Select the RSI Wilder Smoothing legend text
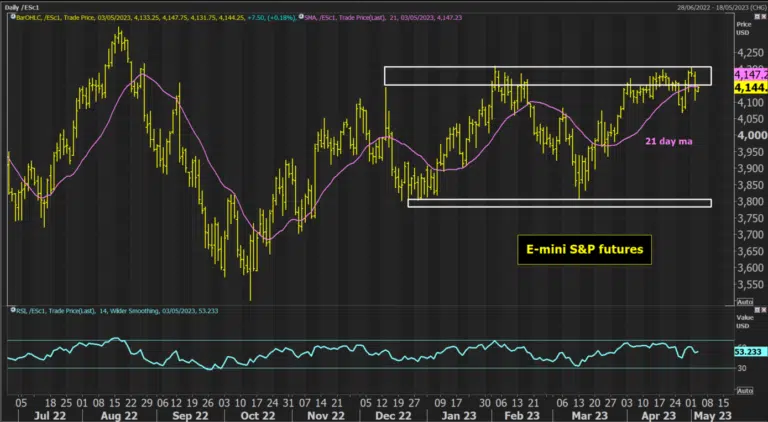The height and width of the screenshot is (422, 768). coord(118,311)
